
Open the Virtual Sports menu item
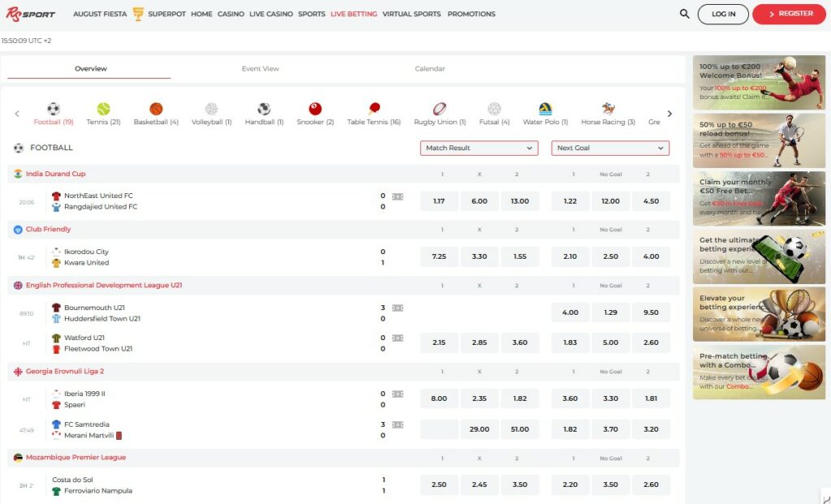click(411, 15)
